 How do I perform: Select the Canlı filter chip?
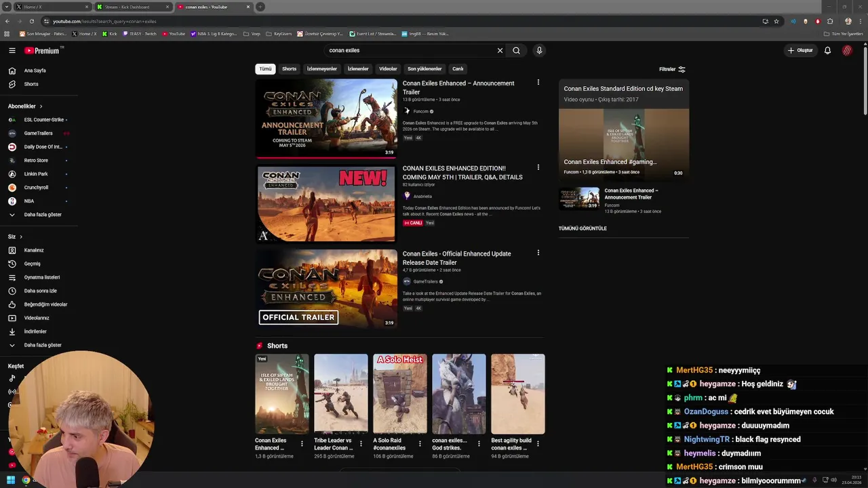pos(458,68)
